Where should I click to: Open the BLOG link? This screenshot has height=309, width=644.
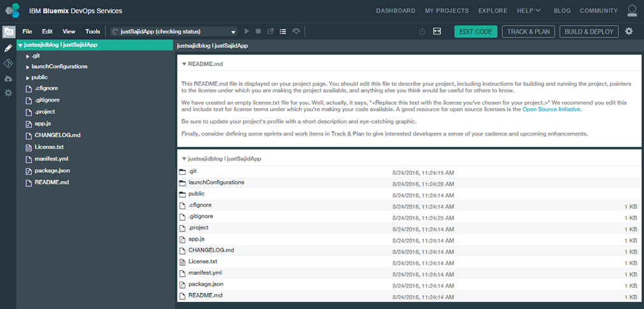coord(562,11)
